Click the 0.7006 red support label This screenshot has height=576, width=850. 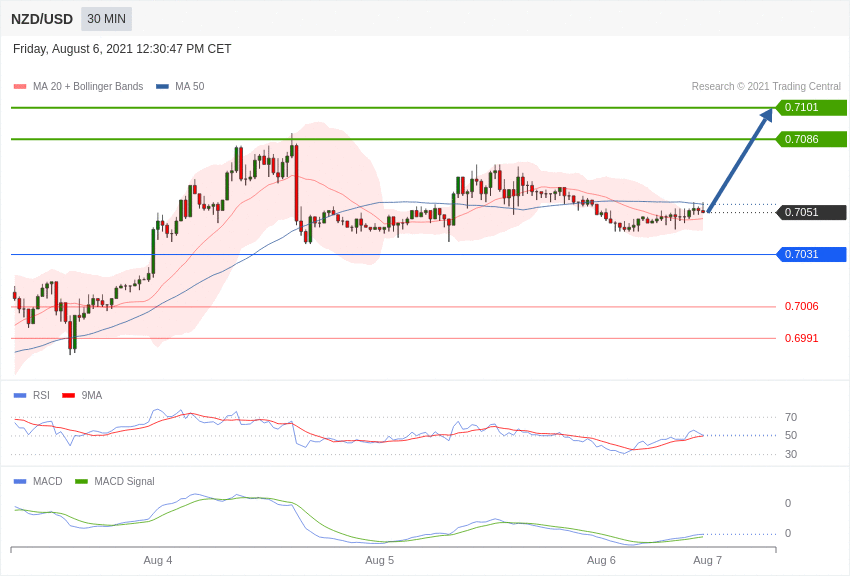(801, 306)
